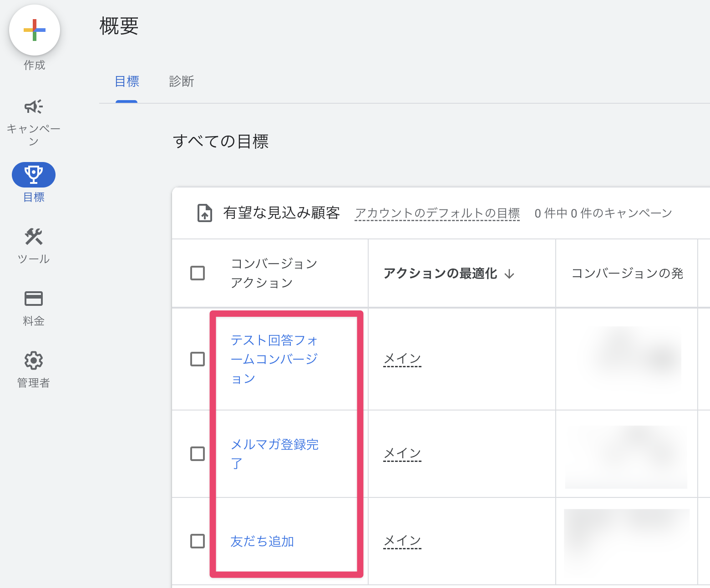Open アカウントのデフォルトの目標 options
The image size is (710, 588).
(x=437, y=213)
